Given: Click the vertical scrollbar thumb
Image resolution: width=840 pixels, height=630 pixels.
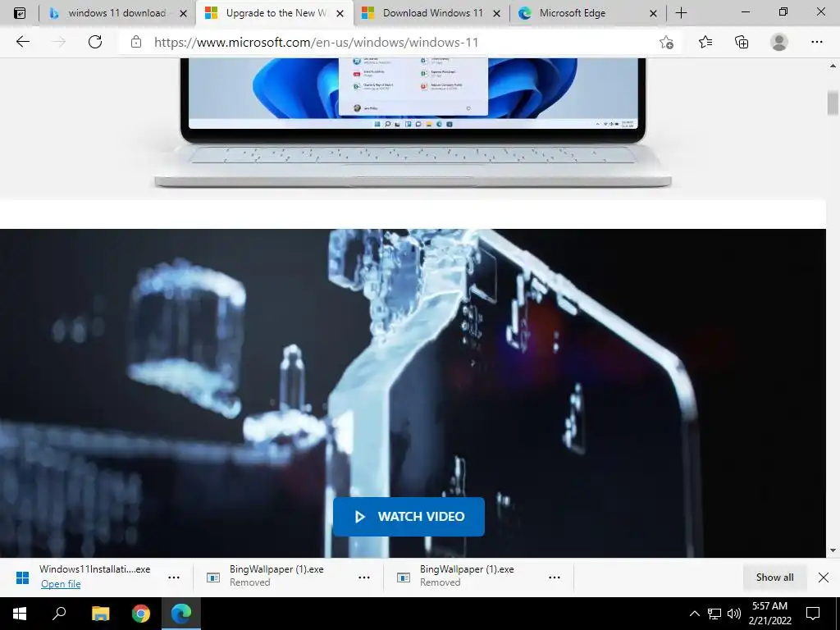Looking at the screenshot, I should (x=833, y=103).
